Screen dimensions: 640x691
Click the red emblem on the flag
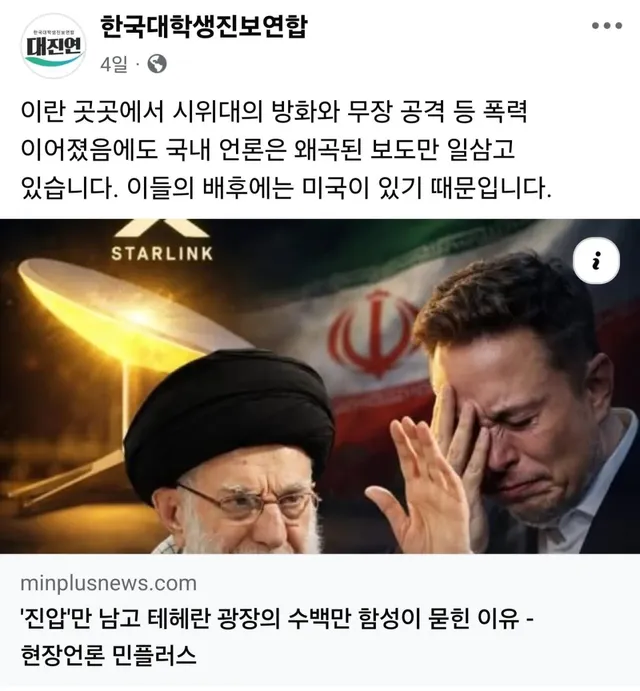373,333
